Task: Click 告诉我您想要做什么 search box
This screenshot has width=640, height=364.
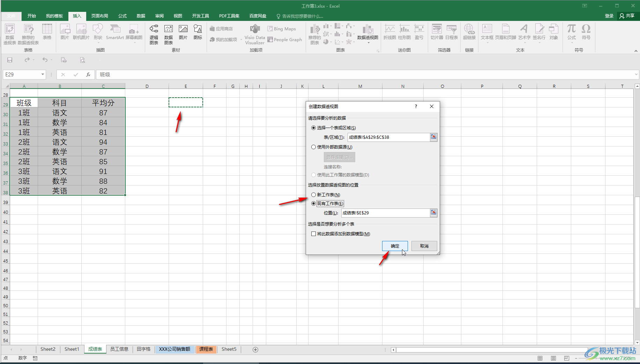Action: click(x=300, y=16)
